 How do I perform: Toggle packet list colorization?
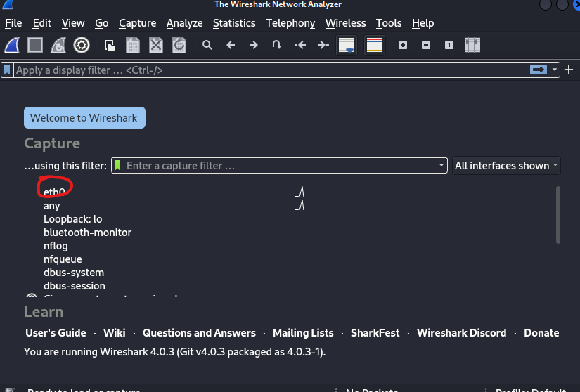374,46
